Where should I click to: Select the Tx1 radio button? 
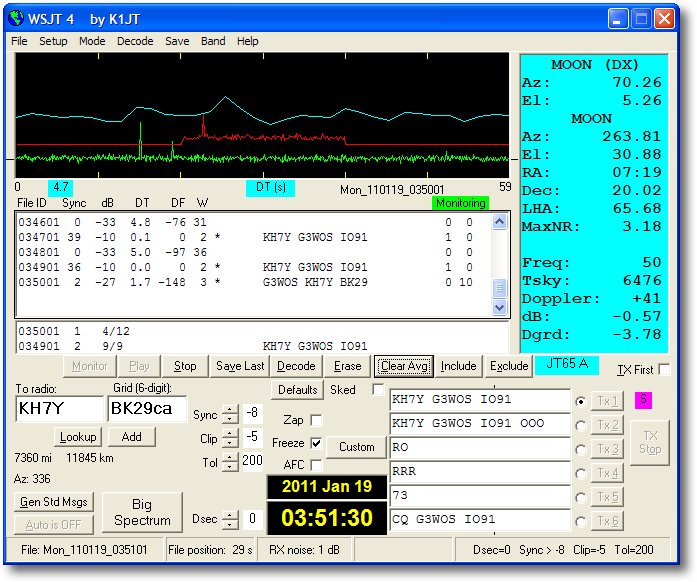tap(580, 401)
